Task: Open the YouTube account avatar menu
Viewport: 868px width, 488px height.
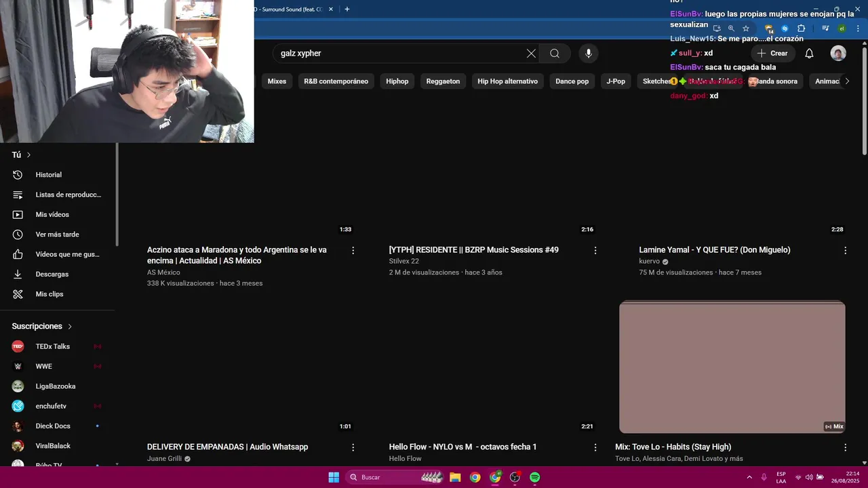Action: (x=838, y=54)
